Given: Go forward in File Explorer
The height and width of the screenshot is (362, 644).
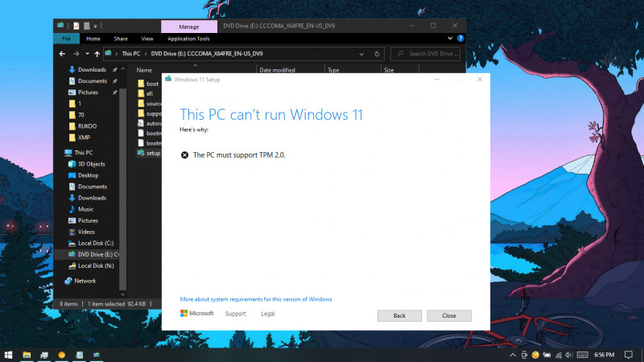Looking at the screenshot, I should point(76,54).
